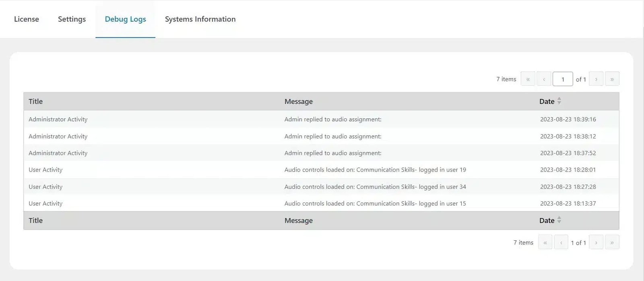The height and width of the screenshot is (281, 644).
Task: Click the '7 items' count above table
Action: 506,79
